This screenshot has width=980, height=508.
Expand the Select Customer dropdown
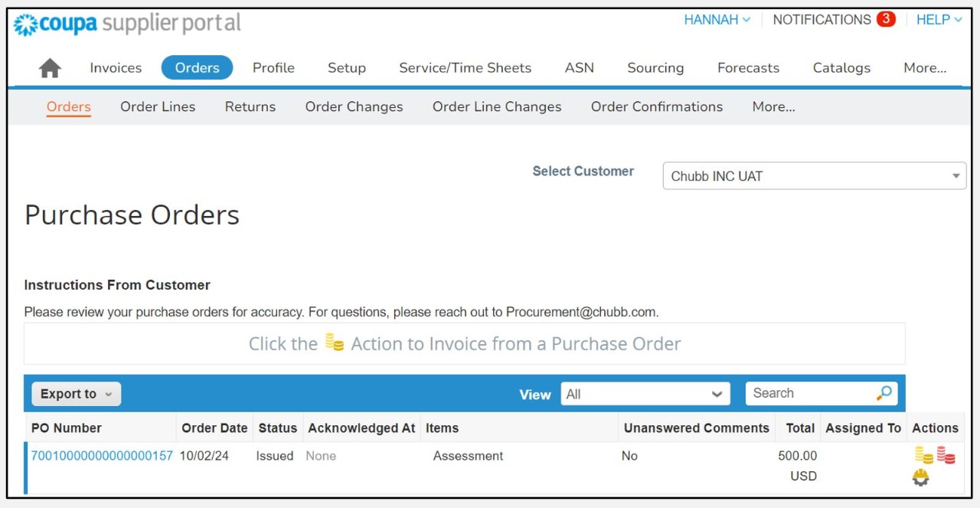(814, 176)
